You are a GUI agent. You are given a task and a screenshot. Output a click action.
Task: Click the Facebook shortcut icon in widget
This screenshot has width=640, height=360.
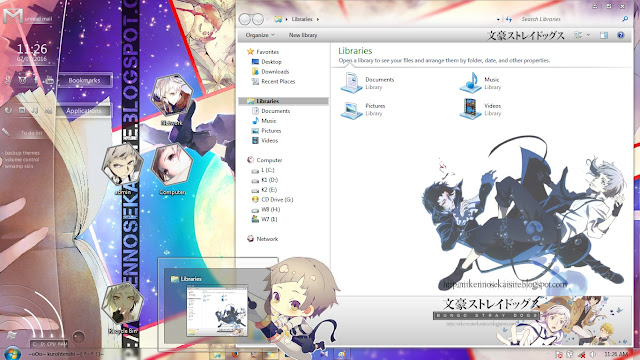[x=36, y=80]
